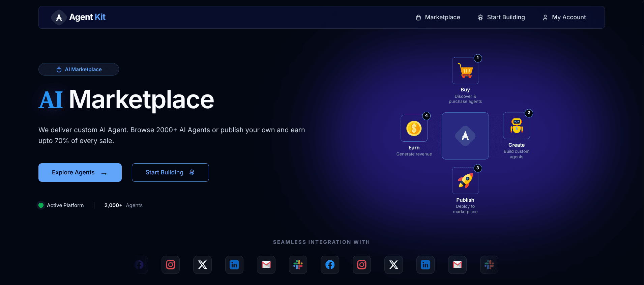Viewport: 644px width, 285px height.
Task: Click the 'Deploy to marketplace' caption
Action: pyautogui.click(x=465, y=209)
